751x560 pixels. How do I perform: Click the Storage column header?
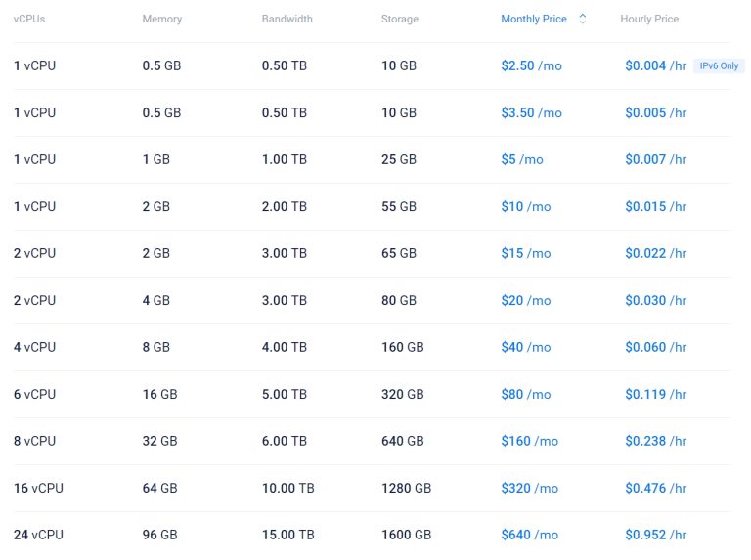click(399, 19)
